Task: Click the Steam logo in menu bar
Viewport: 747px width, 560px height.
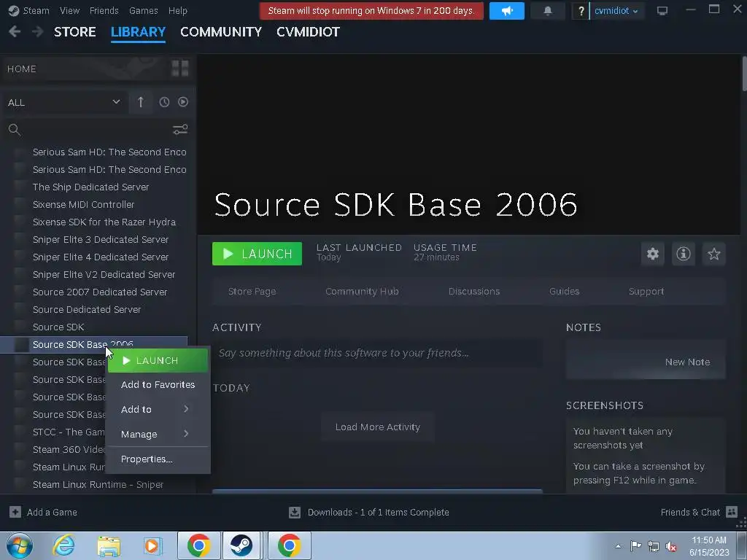Action: pyautogui.click(x=14, y=10)
